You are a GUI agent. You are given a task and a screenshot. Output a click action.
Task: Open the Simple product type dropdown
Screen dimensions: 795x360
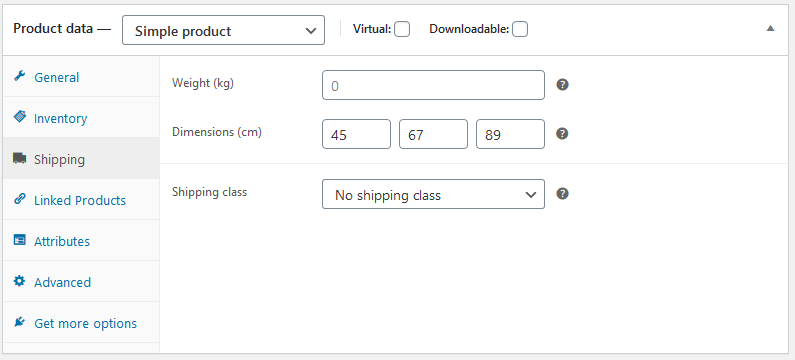pyautogui.click(x=223, y=30)
